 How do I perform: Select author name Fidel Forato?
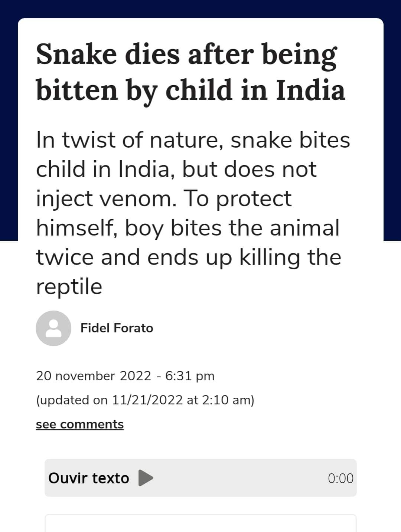pos(117,328)
